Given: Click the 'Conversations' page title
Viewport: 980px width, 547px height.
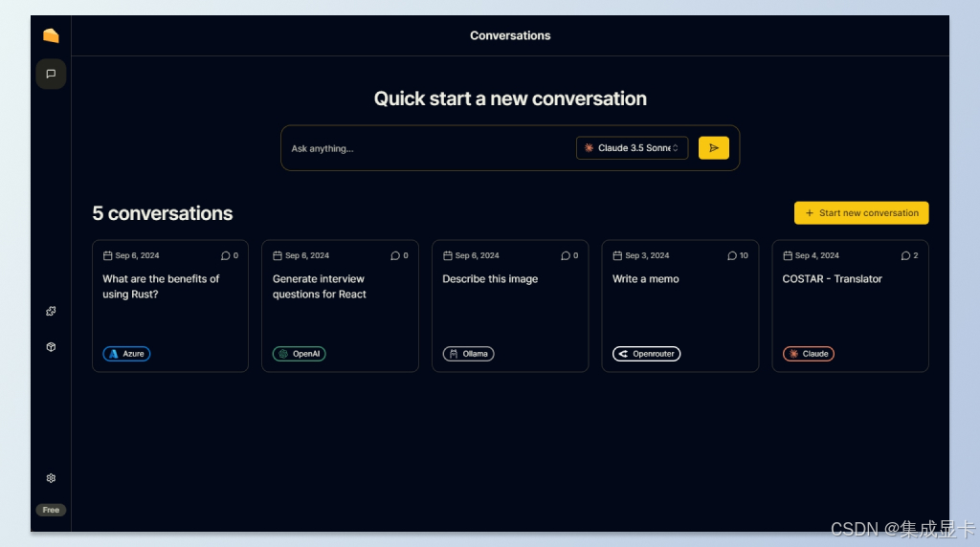Looking at the screenshot, I should 510,35.
